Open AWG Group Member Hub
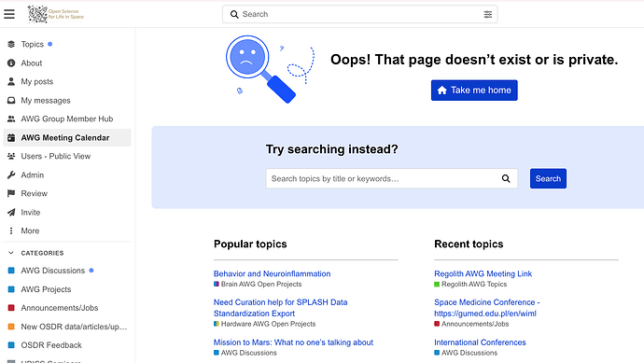The width and height of the screenshot is (644, 363). coord(67,119)
